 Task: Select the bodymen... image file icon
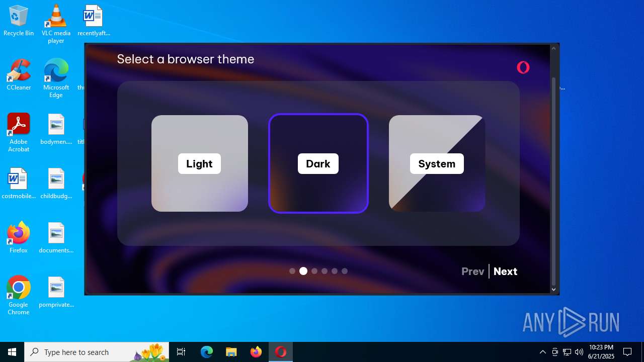[x=56, y=130]
